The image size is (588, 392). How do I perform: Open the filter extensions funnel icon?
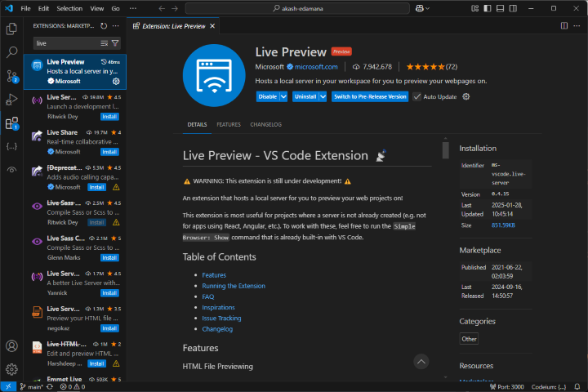pyautogui.click(x=115, y=43)
